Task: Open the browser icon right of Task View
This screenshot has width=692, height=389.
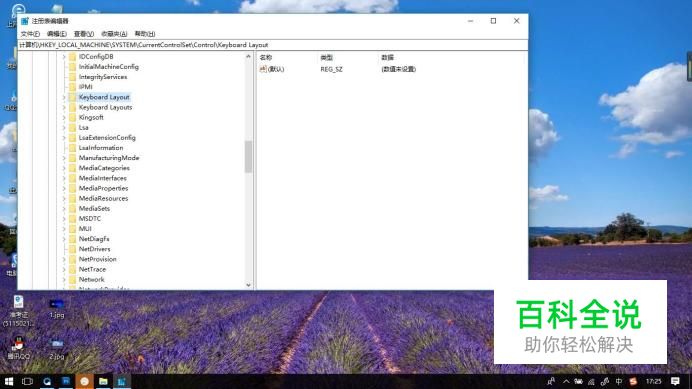Action: click(x=47, y=381)
